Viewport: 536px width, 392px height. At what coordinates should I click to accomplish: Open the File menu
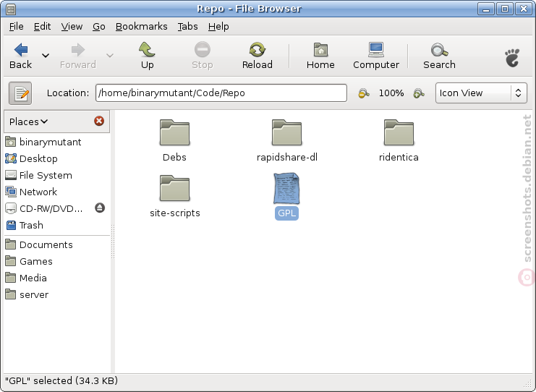click(16, 26)
